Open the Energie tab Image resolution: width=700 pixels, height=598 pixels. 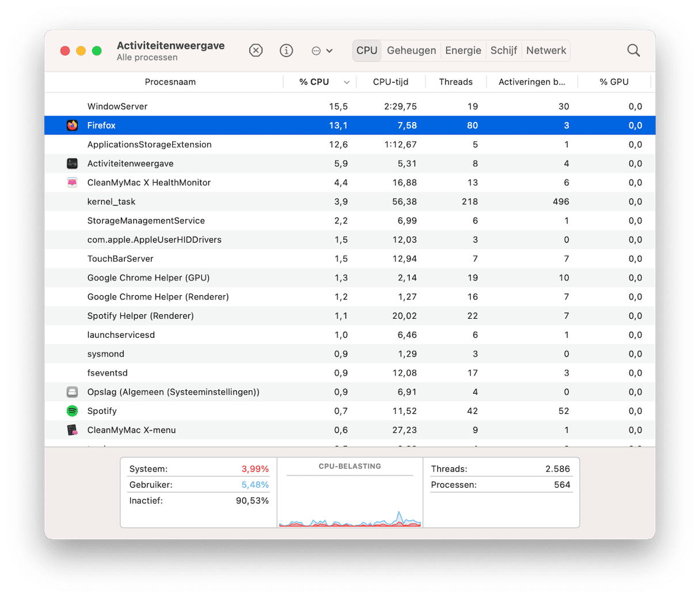(463, 51)
